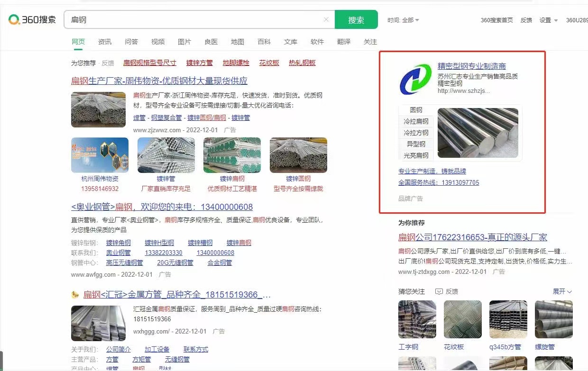Click the suggested search 镀锌方管

(x=200, y=63)
